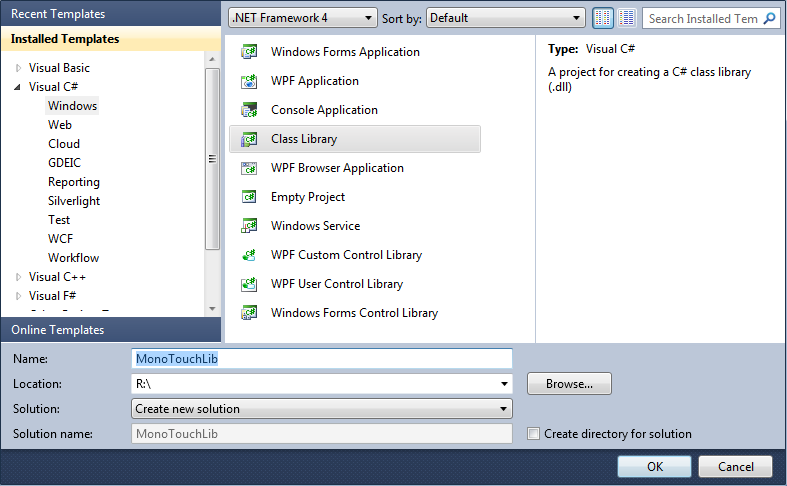Click the search magnifier icon
The image size is (787, 486).
[770, 18]
